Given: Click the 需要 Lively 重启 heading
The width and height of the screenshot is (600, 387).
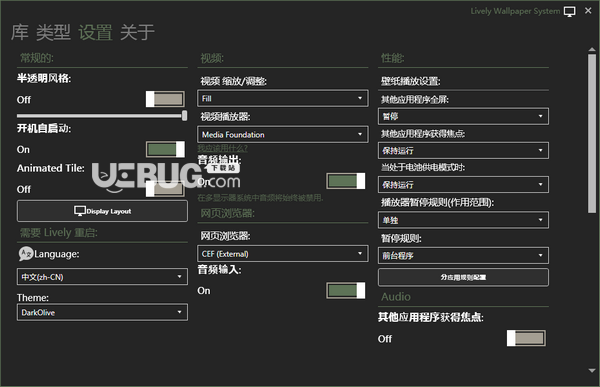Looking at the screenshot, I should tap(59, 232).
